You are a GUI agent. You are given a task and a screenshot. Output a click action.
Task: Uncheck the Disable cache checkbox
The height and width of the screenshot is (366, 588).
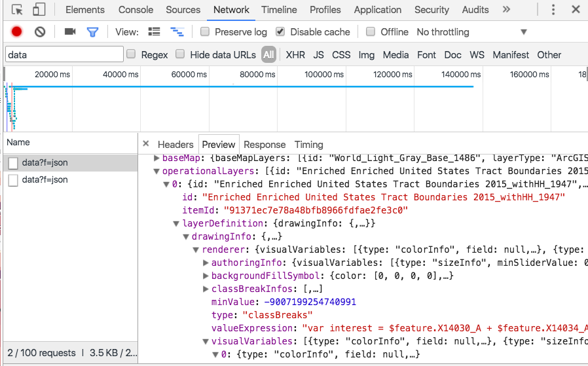(x=280, y=32)
